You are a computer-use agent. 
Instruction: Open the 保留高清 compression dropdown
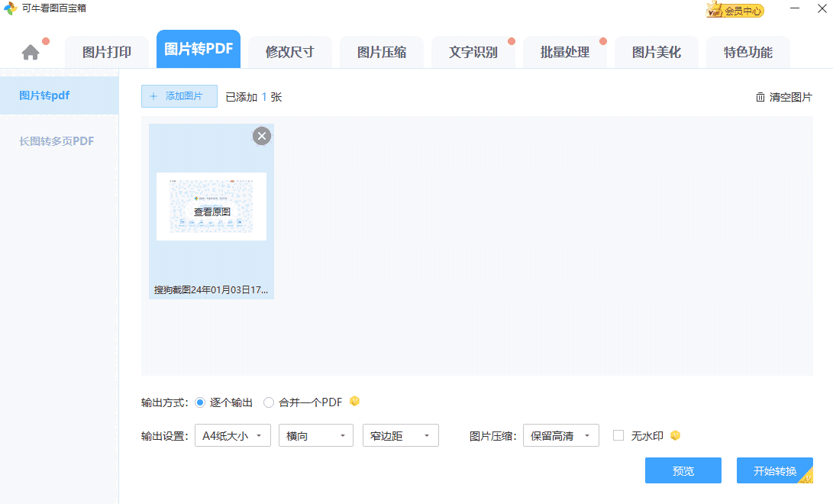click(x=560, y=435)
